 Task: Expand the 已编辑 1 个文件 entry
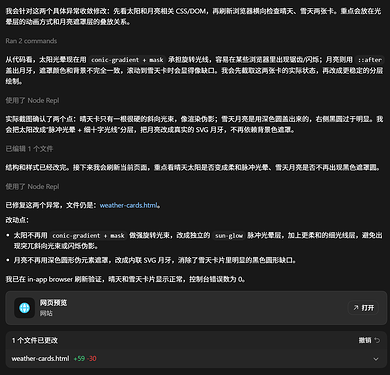(x=29, y=149)
